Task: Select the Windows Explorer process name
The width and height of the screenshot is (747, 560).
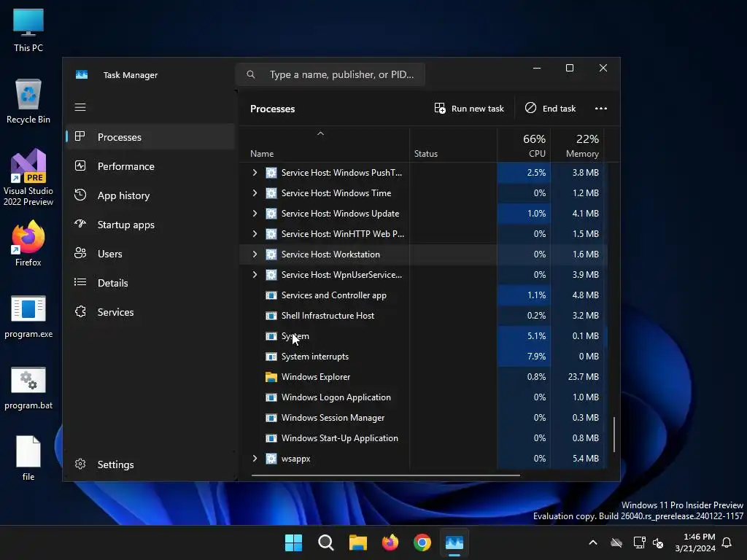Action: [315, 377]
